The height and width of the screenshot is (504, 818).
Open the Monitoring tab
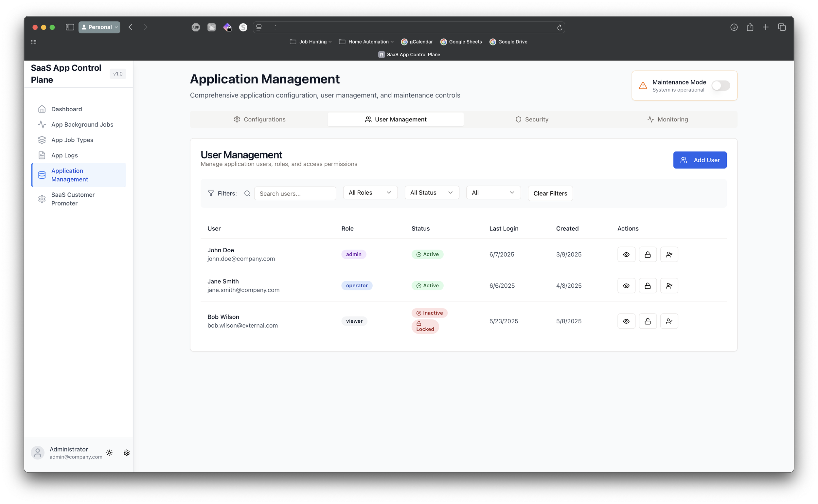(668, 119)
